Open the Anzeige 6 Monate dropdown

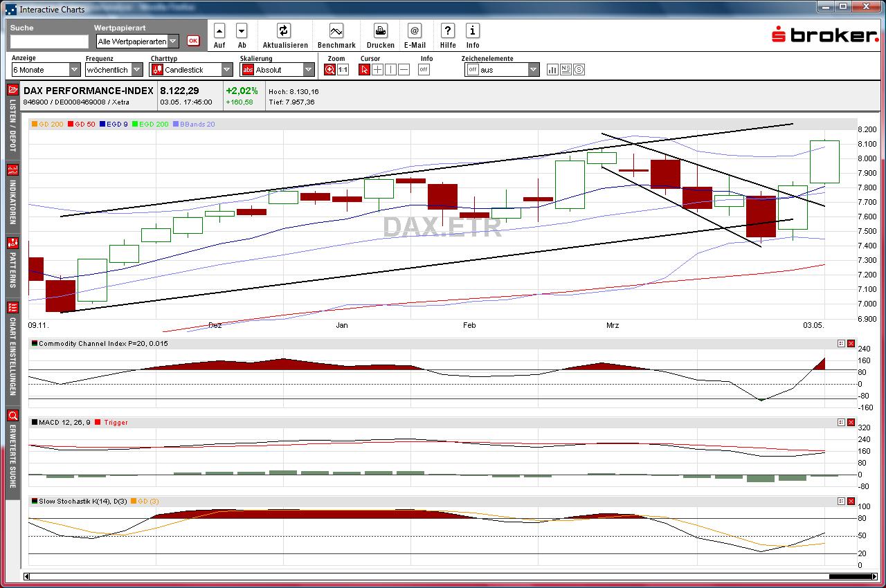pos(46,70)
